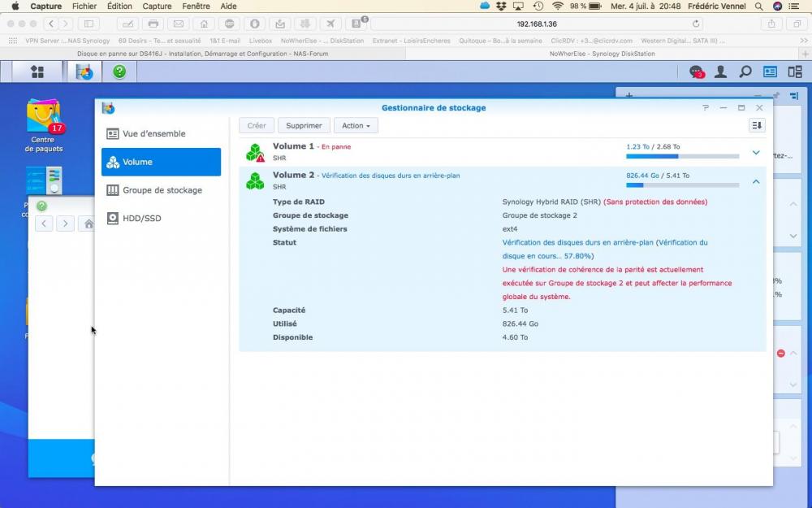812x508 pixels.
Task: Click the Storage Manager taskbar icon
Action: point(84,72)
